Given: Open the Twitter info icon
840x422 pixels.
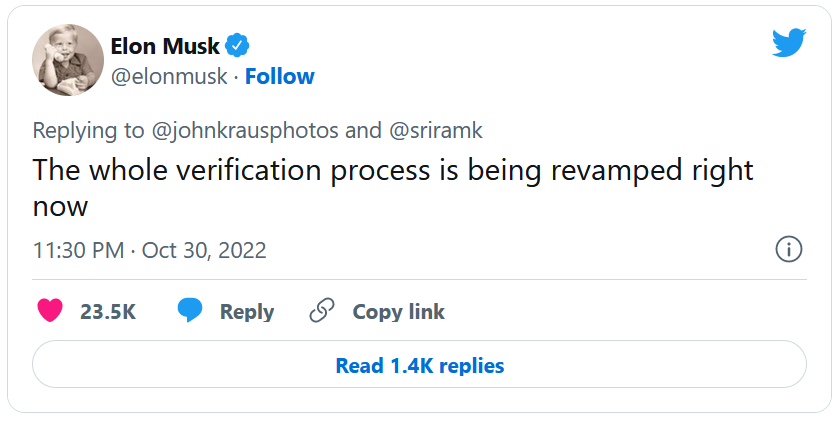Looking at the screenshot, I should pyautogui.click(x=789, y=249).
